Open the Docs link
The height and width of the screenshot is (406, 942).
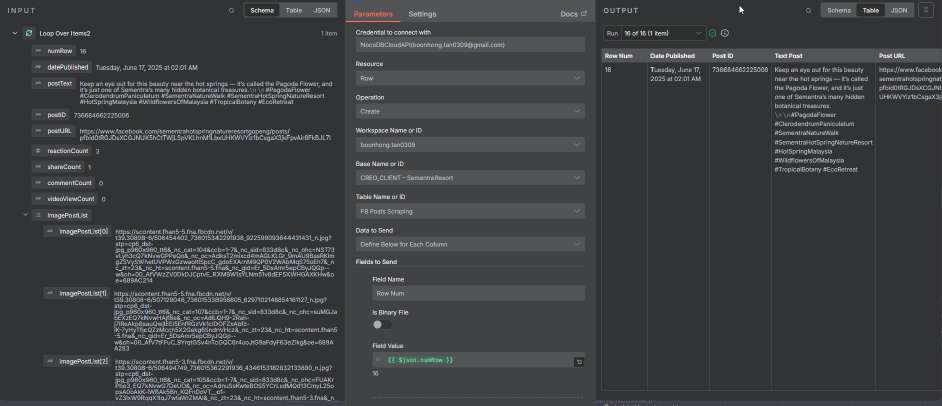click(573, 14)
